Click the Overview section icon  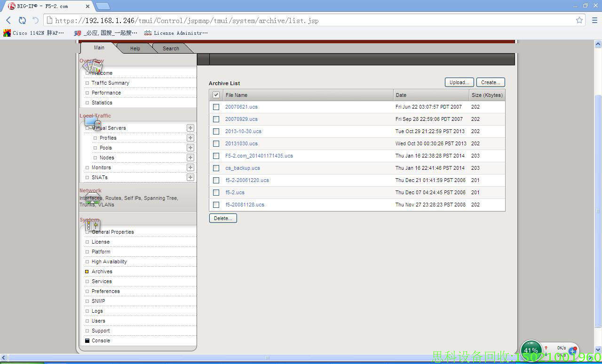coord(92,66)
